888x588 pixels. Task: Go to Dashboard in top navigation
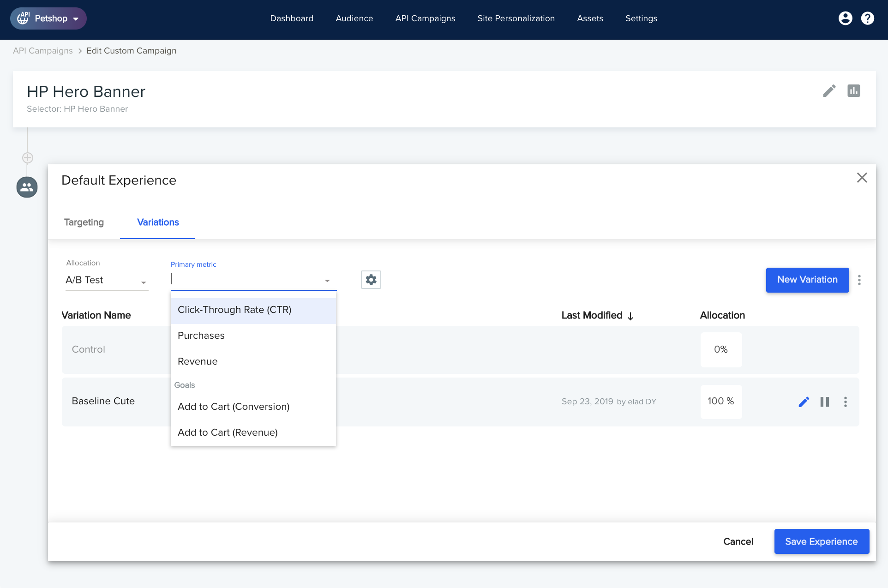(x=292, y=18)
